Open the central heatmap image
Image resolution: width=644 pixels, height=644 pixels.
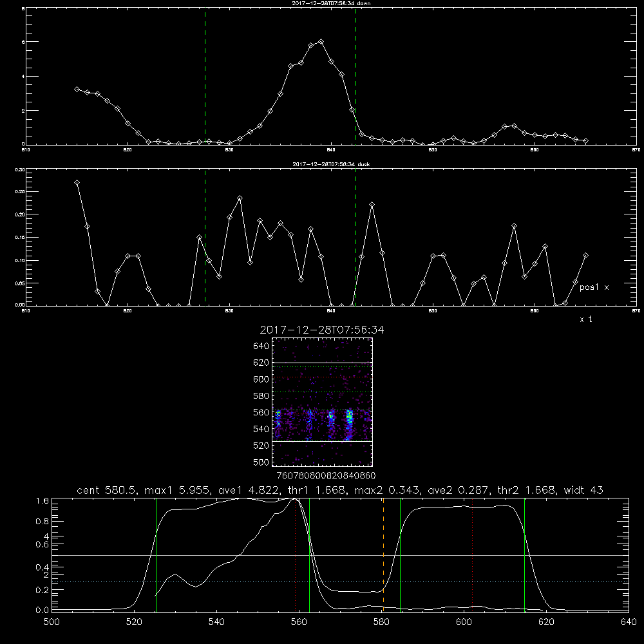click(322, 402)
